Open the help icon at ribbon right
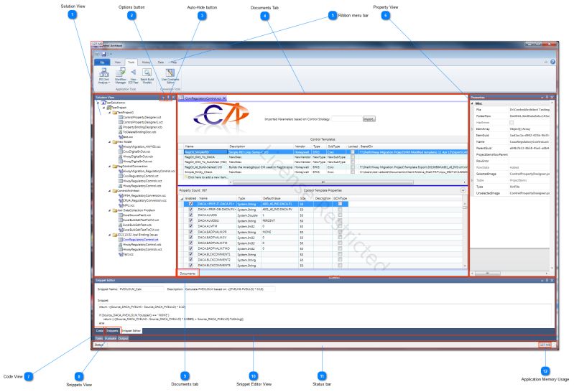 click(x=552, y=62)
